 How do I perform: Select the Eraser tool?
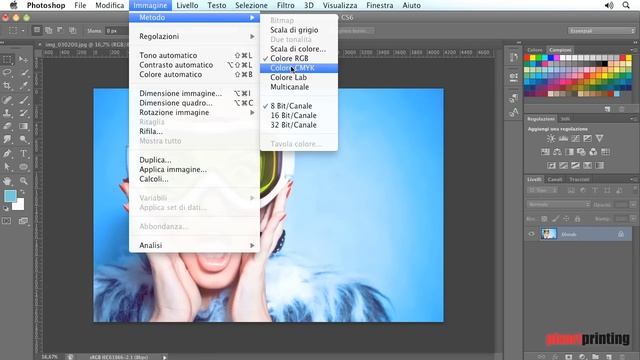pos(7,126)
